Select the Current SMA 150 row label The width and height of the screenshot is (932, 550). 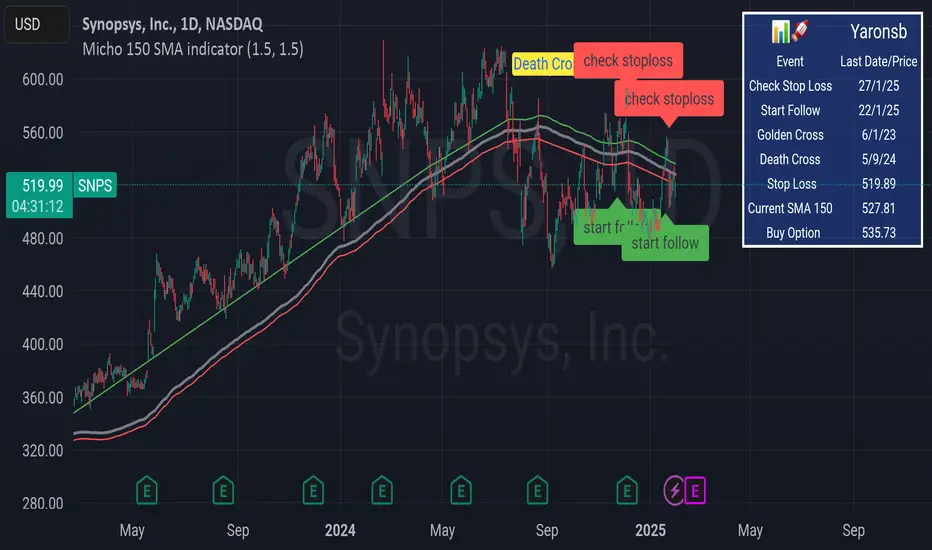point(790,208)
